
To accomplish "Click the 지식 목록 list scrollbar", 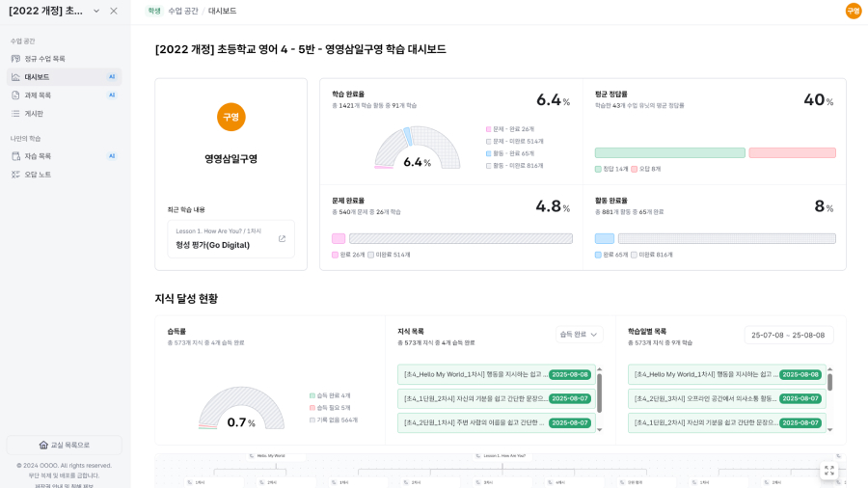I will point(599,392).
